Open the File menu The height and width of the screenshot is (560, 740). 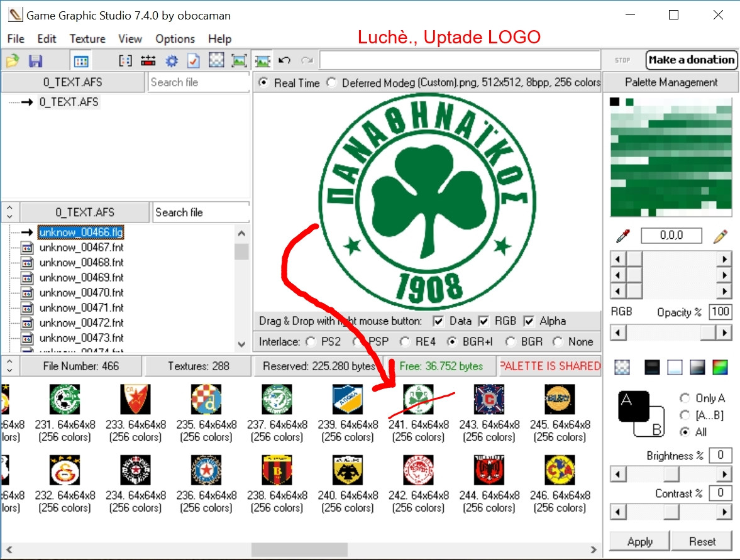16,39
